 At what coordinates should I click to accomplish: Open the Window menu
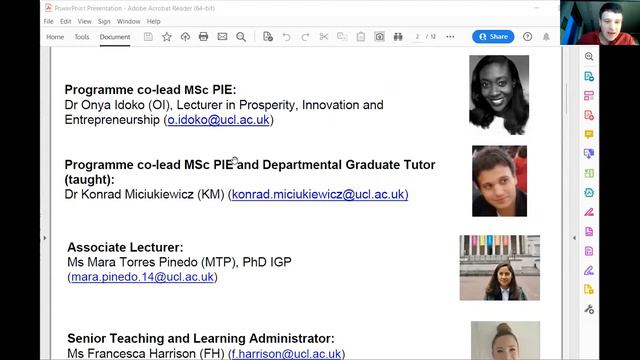click(x=128, y=21)
